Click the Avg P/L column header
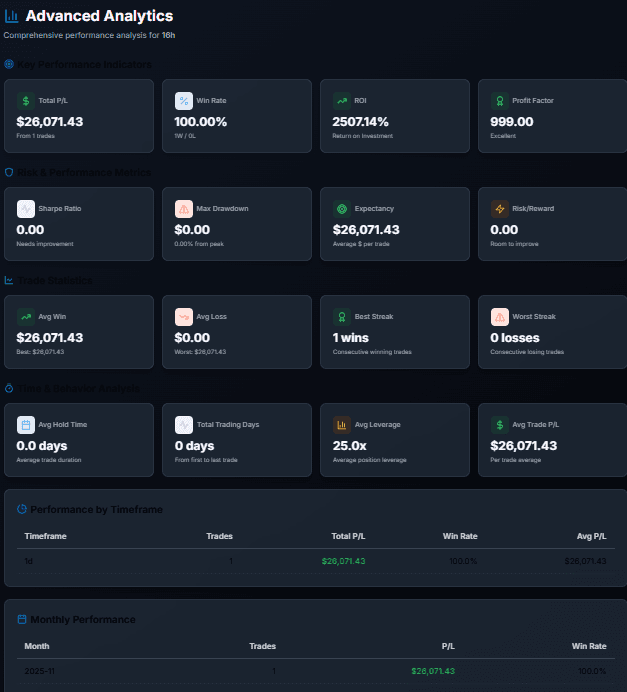 coord(591,536)
